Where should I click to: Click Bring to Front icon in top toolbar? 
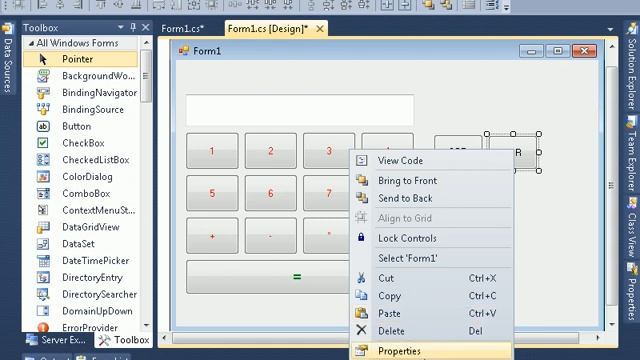coord(428,4)
